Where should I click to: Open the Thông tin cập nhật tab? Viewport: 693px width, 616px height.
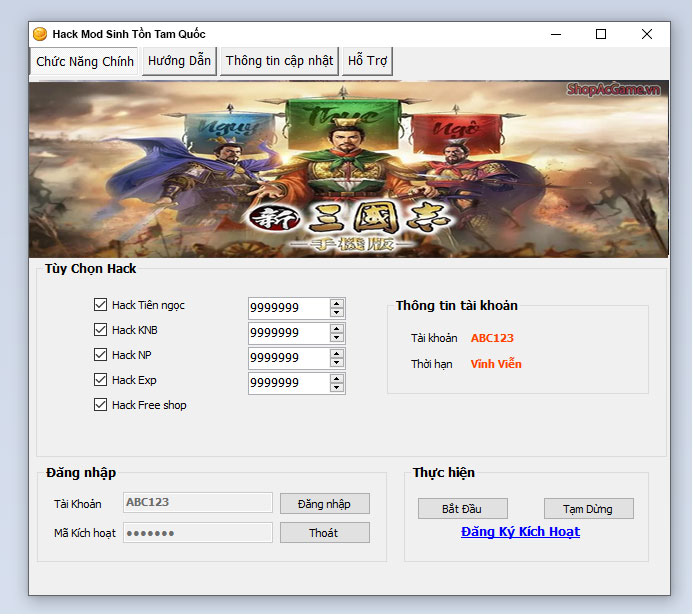(279, 61)
